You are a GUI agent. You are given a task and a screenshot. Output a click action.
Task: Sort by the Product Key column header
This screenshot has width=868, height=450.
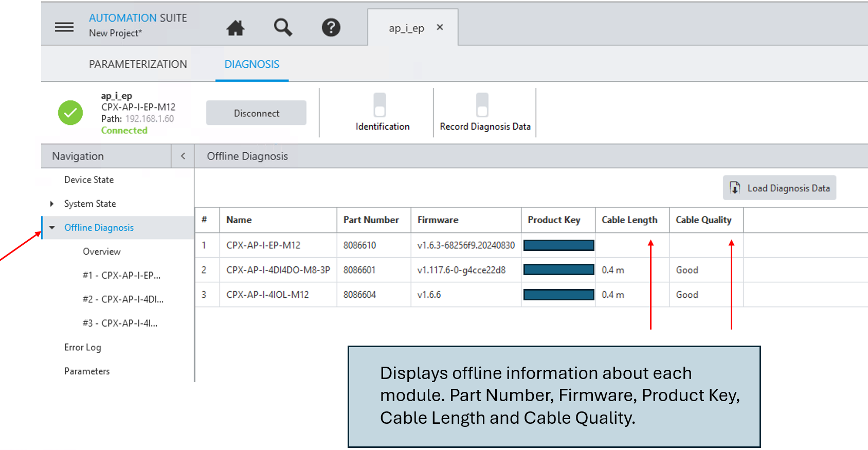pyautogui.click(x=558, y=220)
